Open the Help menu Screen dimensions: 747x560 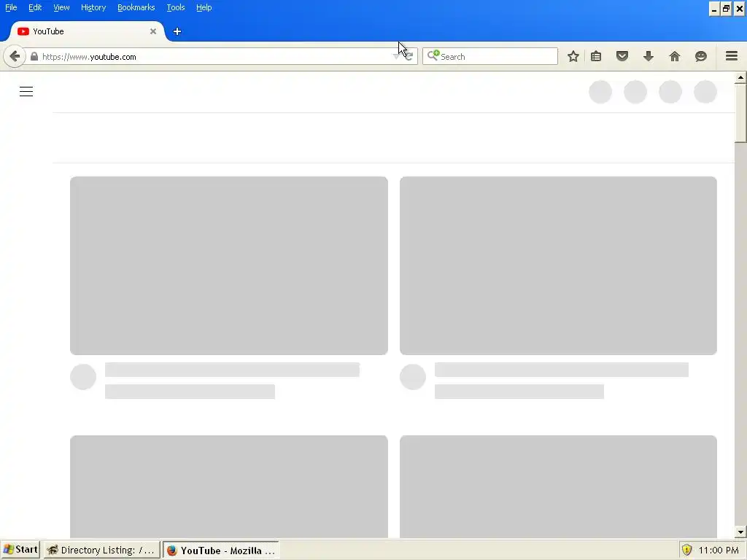204,7
